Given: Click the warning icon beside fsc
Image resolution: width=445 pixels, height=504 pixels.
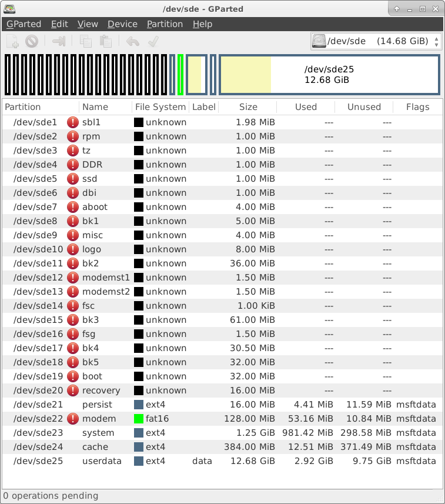Looking at the screenshot, I should 73,306.
